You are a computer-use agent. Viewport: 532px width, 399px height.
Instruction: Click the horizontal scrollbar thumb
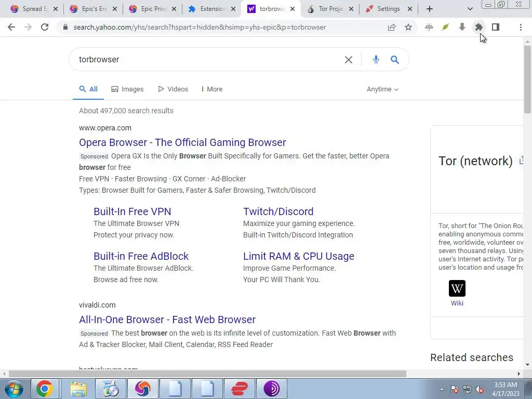click(207, 374)
